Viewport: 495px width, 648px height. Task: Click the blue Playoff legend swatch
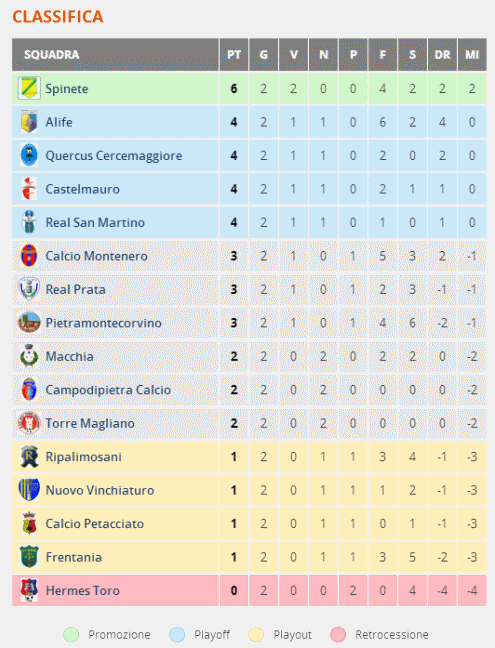point(177,634)
